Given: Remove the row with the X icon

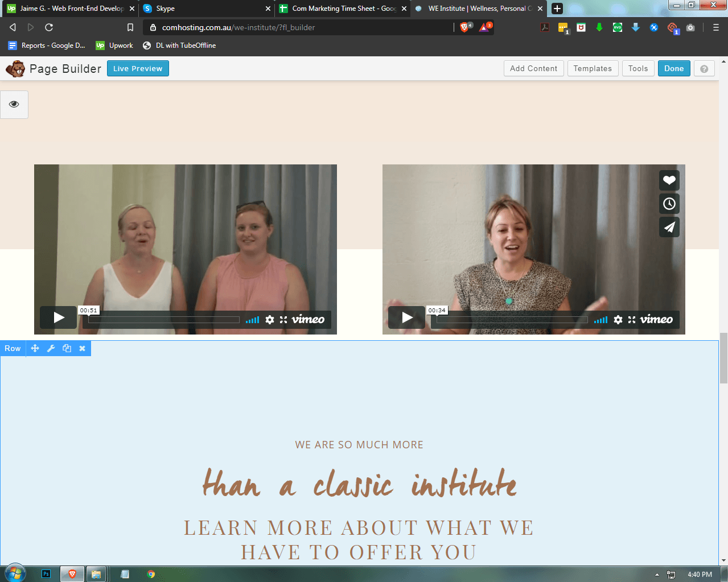Looking at the screenshot, I should 83,348.
